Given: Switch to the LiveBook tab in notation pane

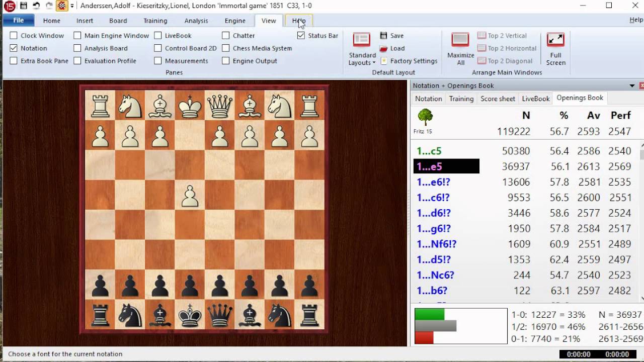Looking at the screenshot, I should pos(535,99).
